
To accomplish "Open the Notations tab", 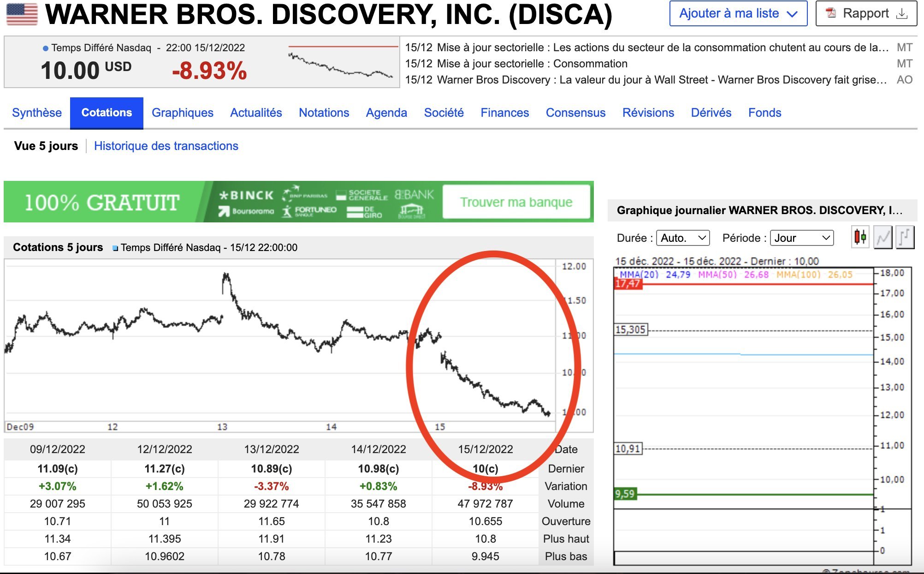I will click(324, 113).
